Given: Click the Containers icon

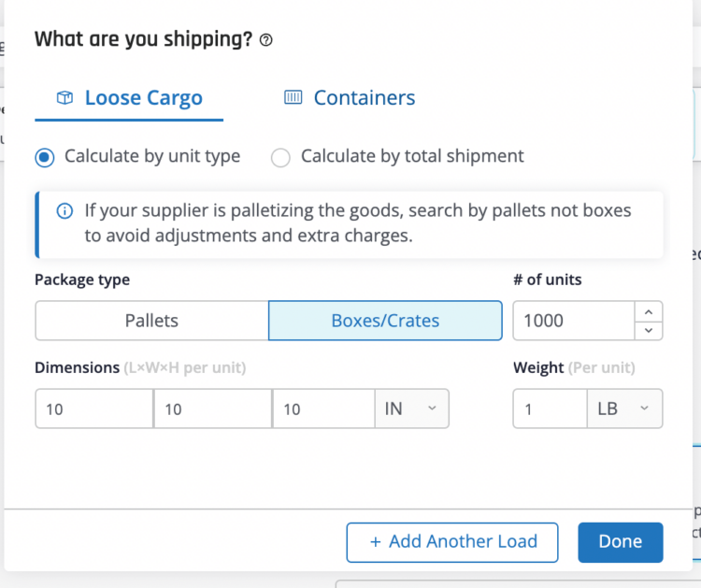Looking at the screenshot, I should 293,97.
